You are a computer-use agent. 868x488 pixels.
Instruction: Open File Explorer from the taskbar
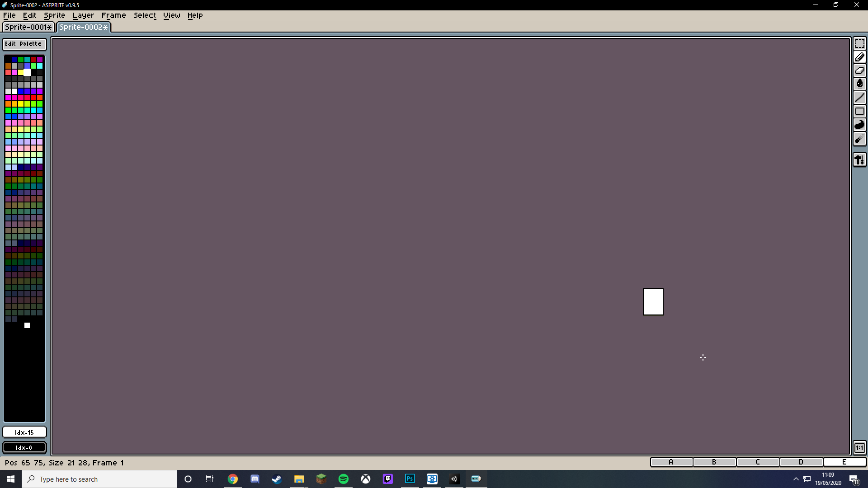coord(299,479)
